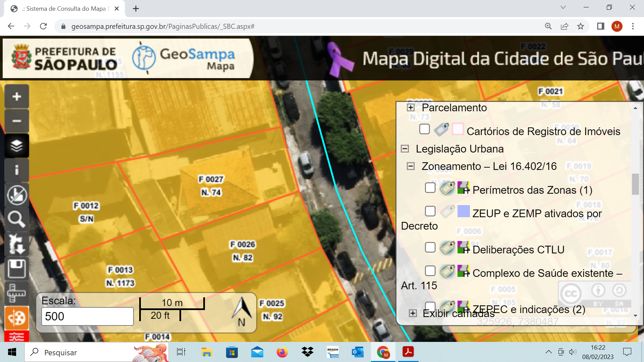Viewport: 644px width, 362px height.
Task: Click the red waves icon in toolbar
Action: (x=17, y=336)
